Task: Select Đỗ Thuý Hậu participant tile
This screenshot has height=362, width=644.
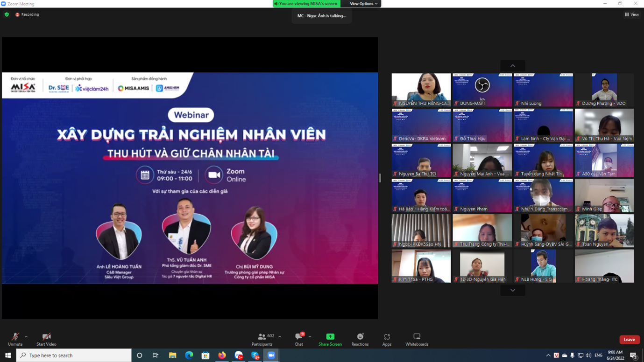Action: 482,125
